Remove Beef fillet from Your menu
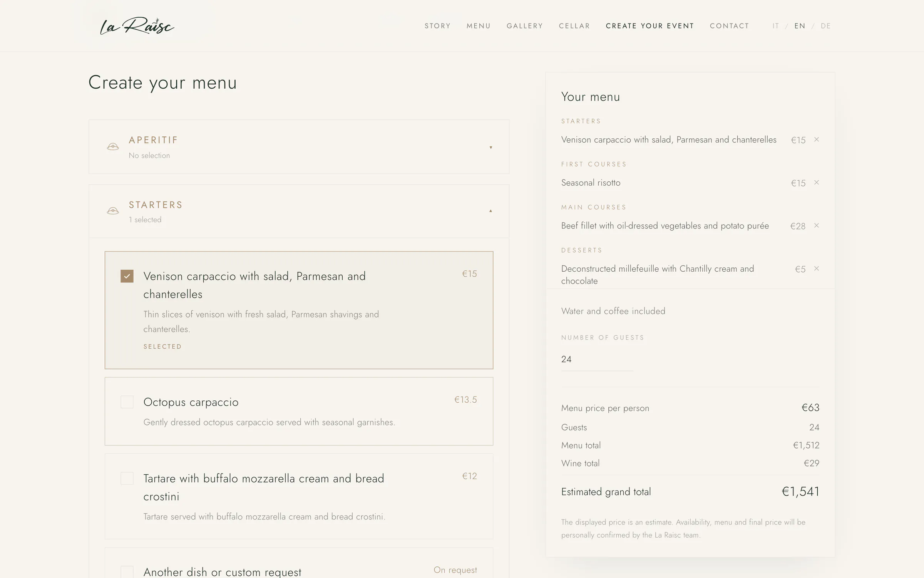This screenshot has width=924, height=578. (816, 225)
